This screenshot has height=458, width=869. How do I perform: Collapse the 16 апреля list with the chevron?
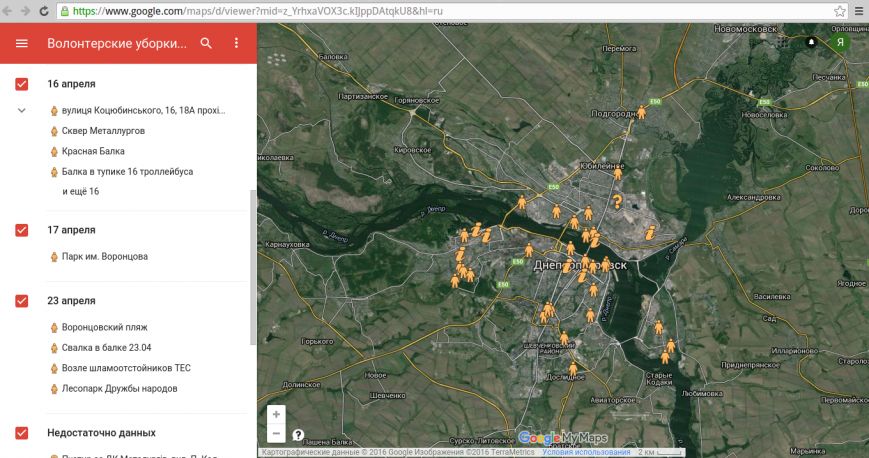[22, 110]
